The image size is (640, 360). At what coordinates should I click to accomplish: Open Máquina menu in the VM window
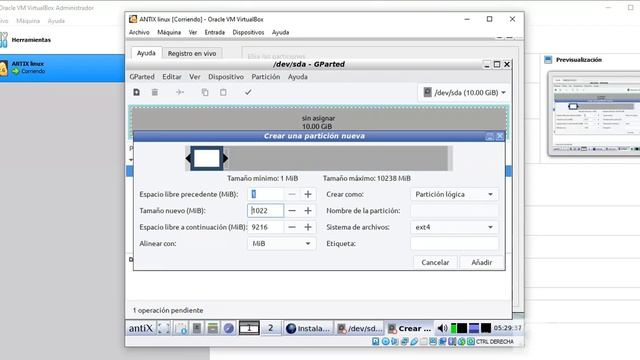point(169,32)
